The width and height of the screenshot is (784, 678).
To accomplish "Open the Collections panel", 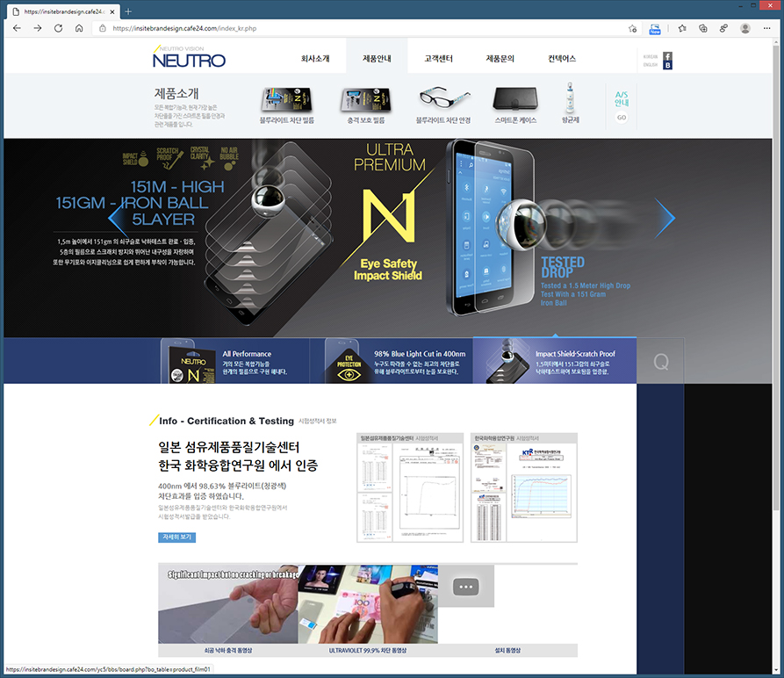I will point(703,28).
